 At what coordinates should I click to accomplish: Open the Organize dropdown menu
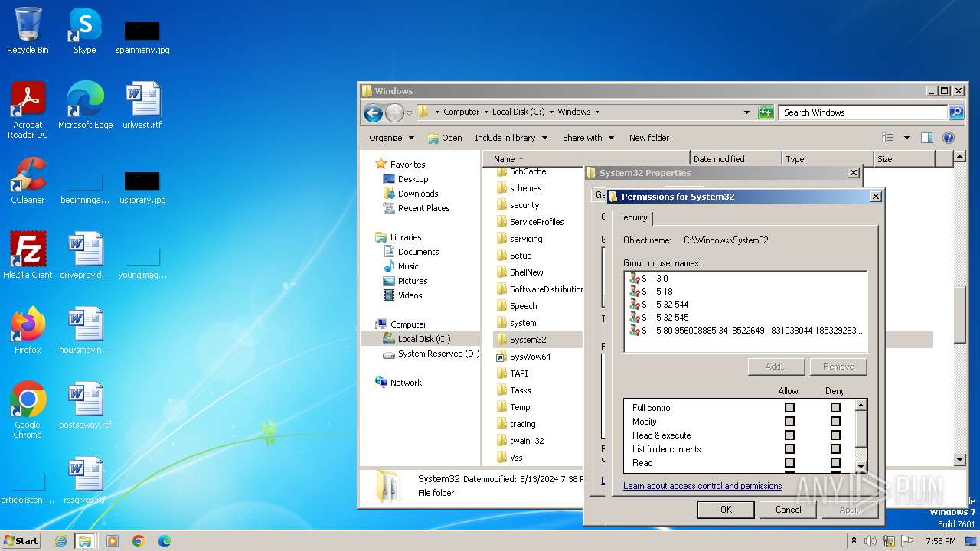click(391, 138)
